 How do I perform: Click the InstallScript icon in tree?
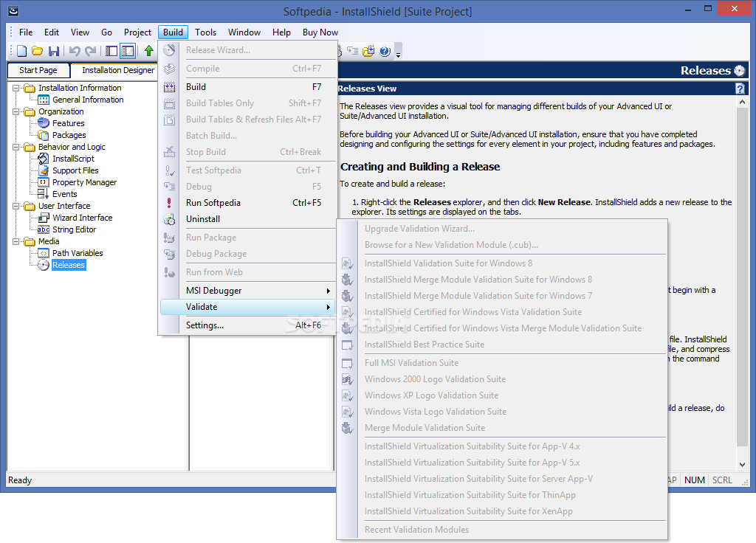pos(44,159)
